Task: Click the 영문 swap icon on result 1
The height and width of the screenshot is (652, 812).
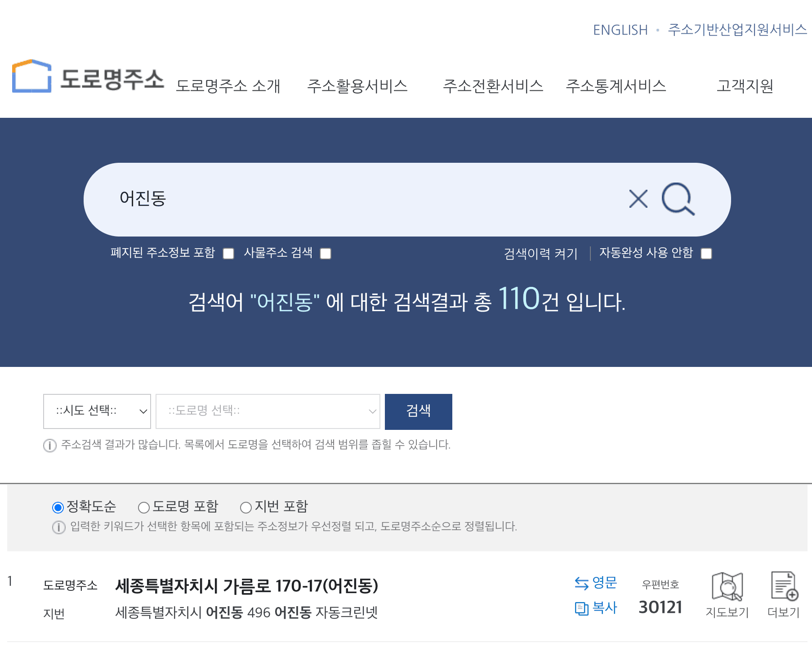Action: click(581, 583)
